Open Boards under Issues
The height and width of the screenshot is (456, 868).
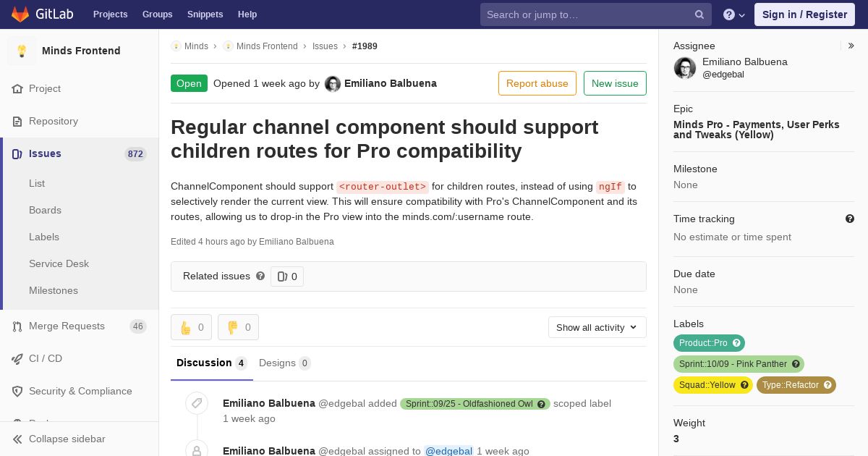tap(45, 210)
